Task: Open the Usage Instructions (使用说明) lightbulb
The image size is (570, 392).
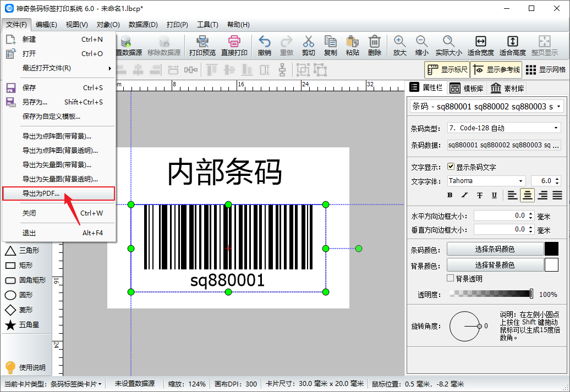Action: coord(25,367)
